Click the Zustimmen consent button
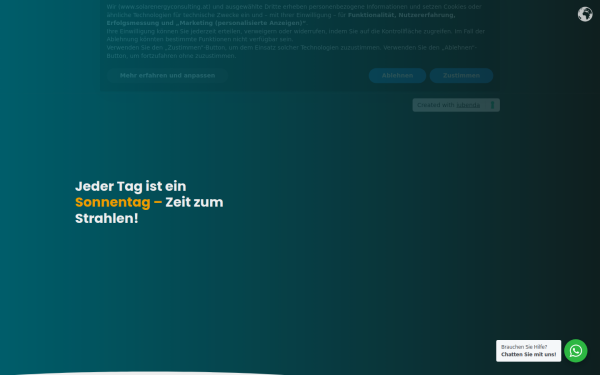 click(461, 75)
